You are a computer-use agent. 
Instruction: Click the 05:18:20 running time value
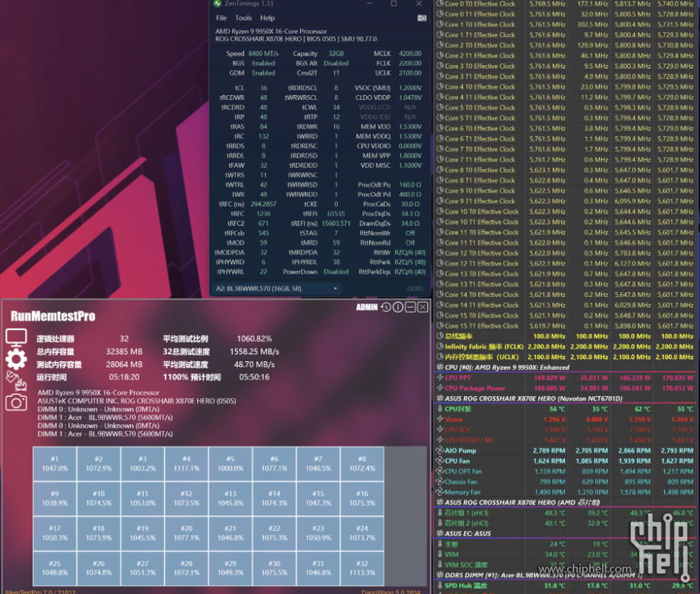pyautogui.click(x=124, y=377)
